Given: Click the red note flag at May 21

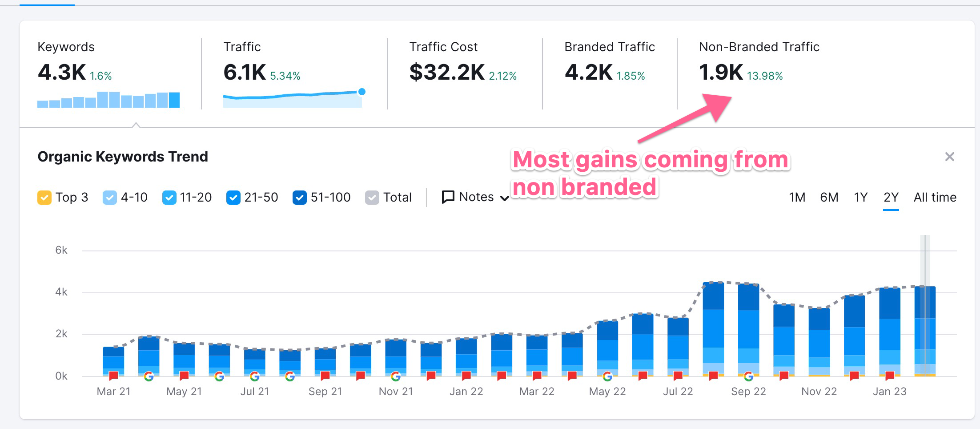Looking at the screenshot, I should tap(184, 376).
